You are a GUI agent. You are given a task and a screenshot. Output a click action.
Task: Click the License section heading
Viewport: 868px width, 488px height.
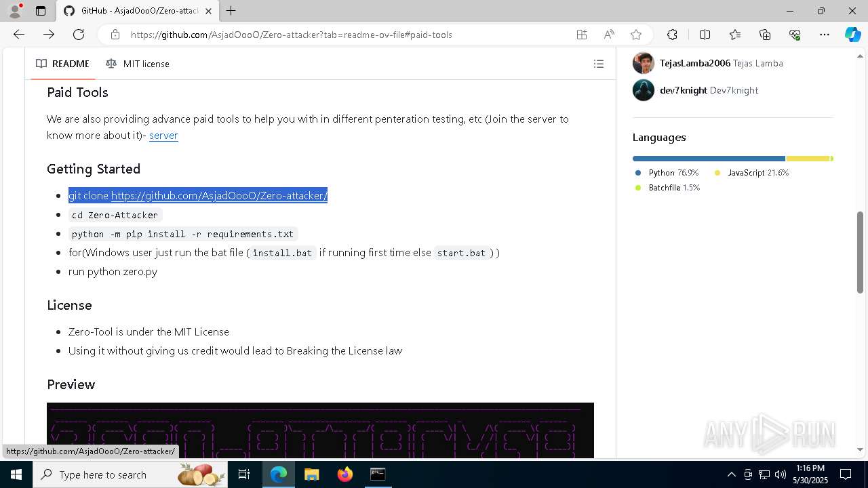[x=69, y=305]
